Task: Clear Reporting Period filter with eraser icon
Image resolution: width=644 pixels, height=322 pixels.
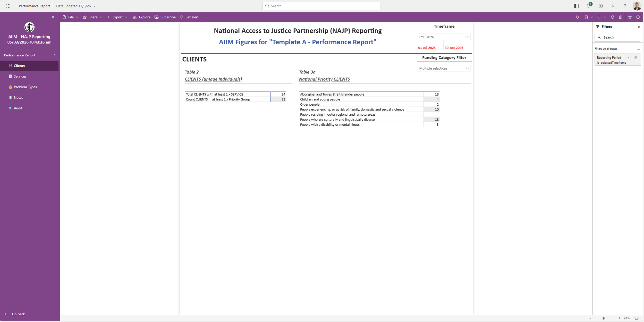Action: pos(636,57)
